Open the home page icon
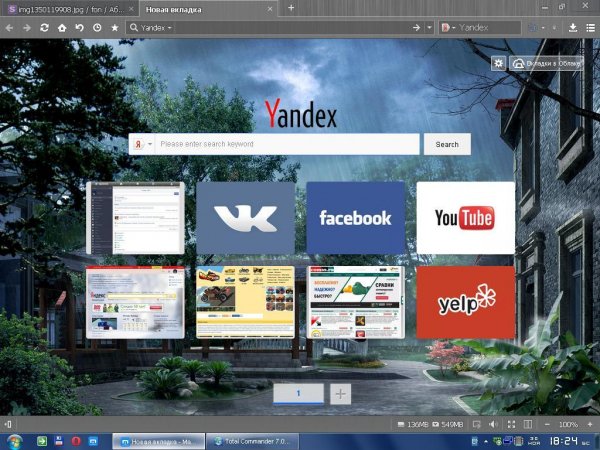This screenshot has height=450, width=600. point(62,28)
